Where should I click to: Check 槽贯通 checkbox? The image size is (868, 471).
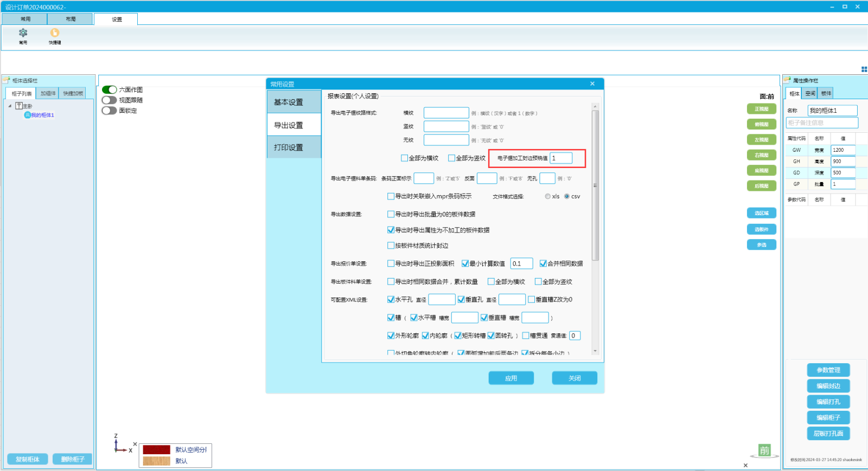[x=526, y=335]
